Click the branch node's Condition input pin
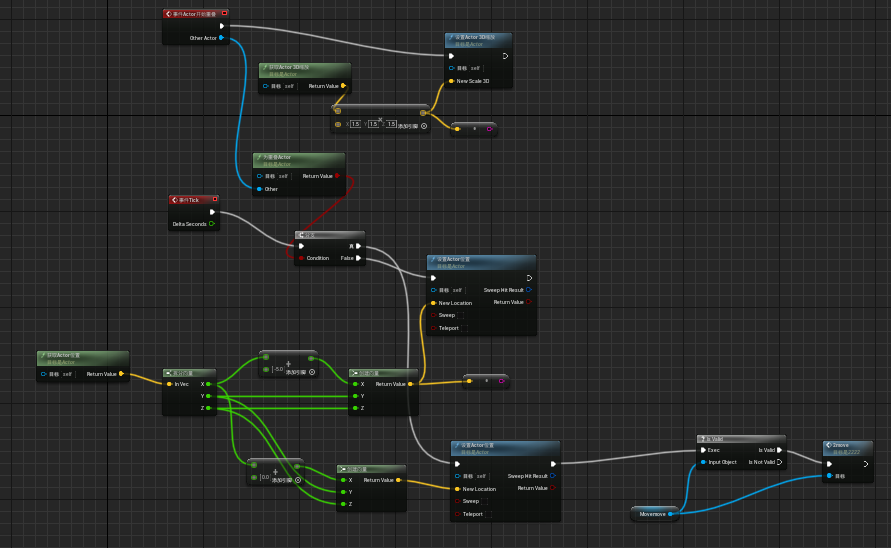 click(301, 258)
